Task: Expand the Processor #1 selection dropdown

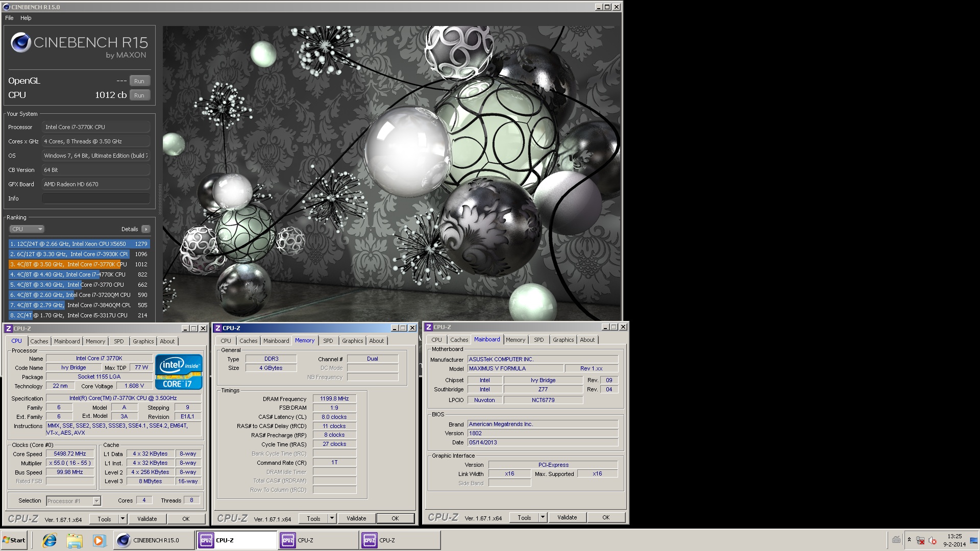Action: [96, 501]
